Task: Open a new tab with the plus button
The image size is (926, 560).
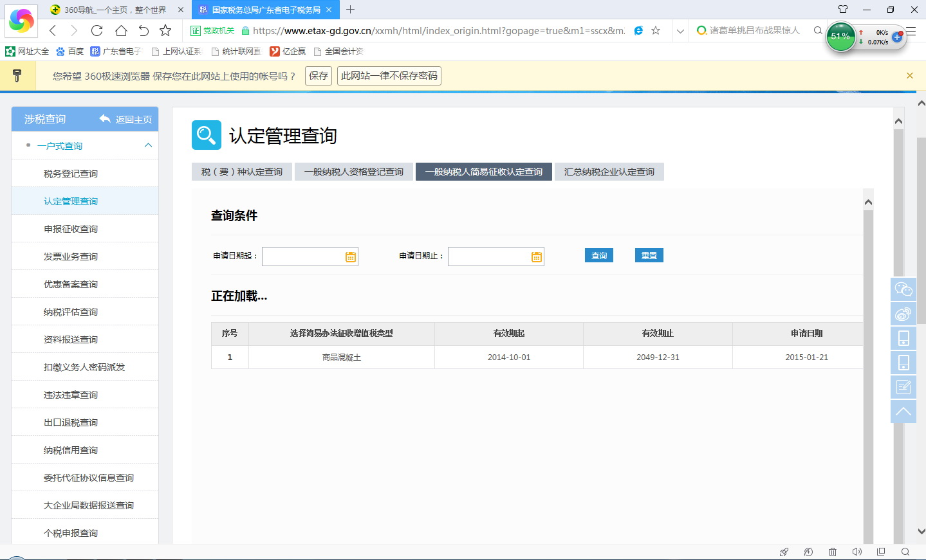Action: (x=350, y=10)
